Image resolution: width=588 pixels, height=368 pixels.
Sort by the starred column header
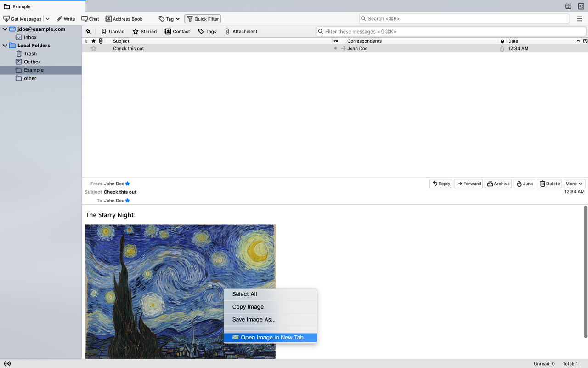pos(94,41)
